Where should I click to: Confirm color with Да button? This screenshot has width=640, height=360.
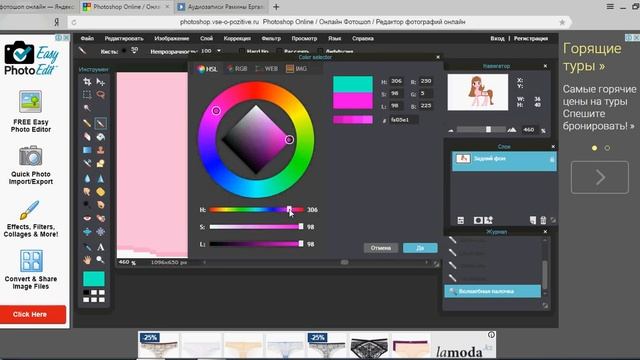[420, 248]
